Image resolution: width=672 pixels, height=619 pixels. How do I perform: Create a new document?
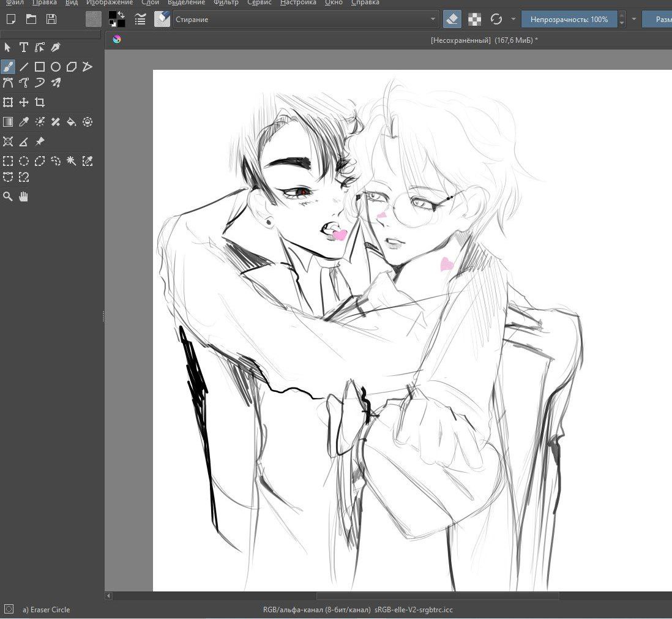point(11,19)
